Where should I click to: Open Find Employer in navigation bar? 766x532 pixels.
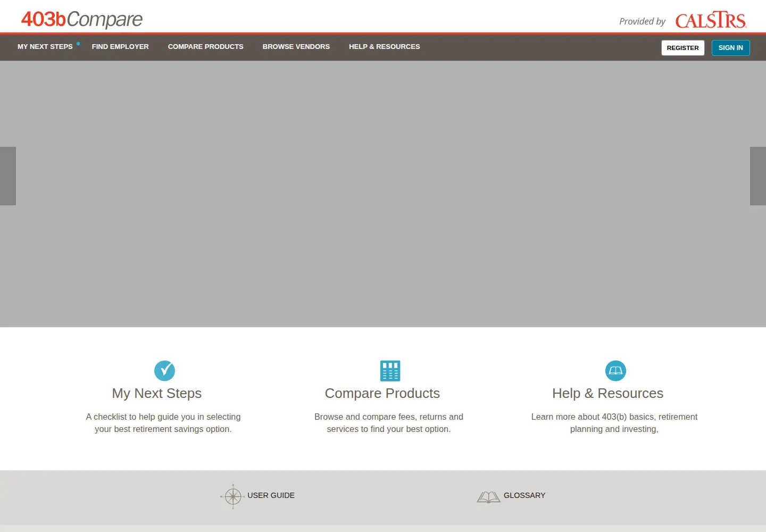[120, 47]
